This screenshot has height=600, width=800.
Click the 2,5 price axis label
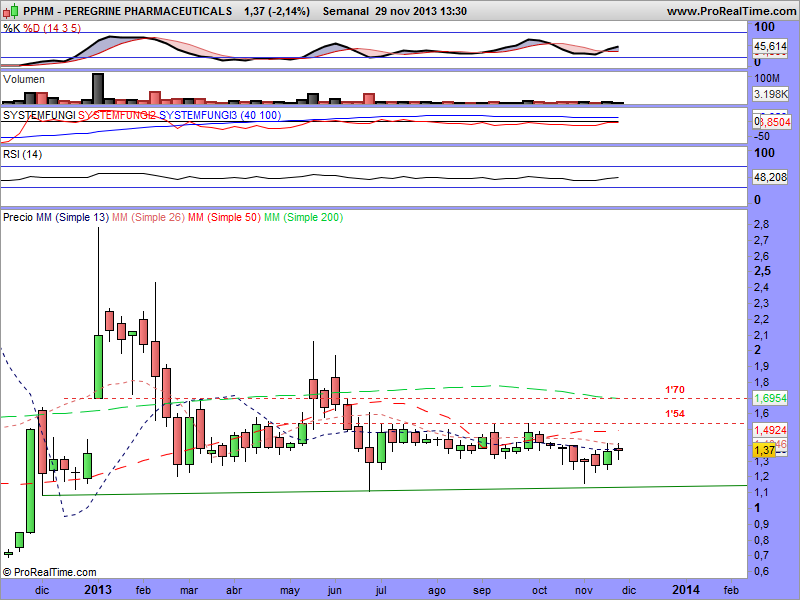(762, 271)
